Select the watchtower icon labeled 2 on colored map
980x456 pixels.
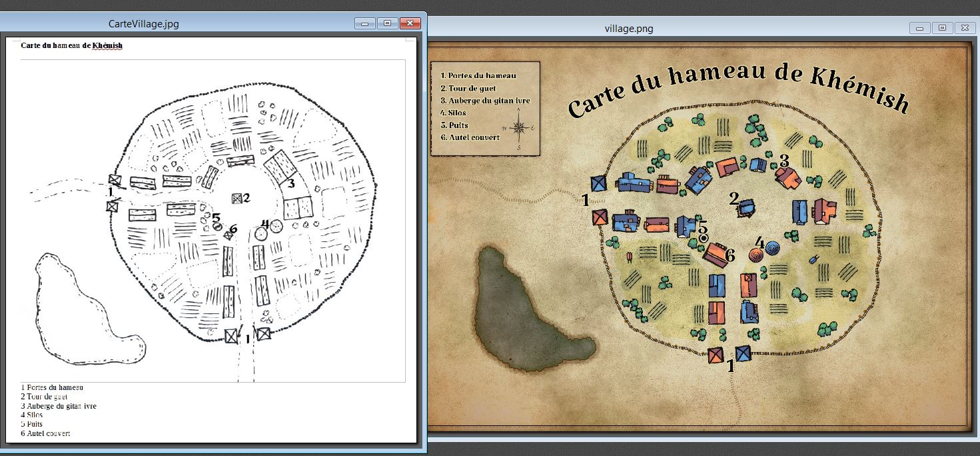(x=747, y=208)
